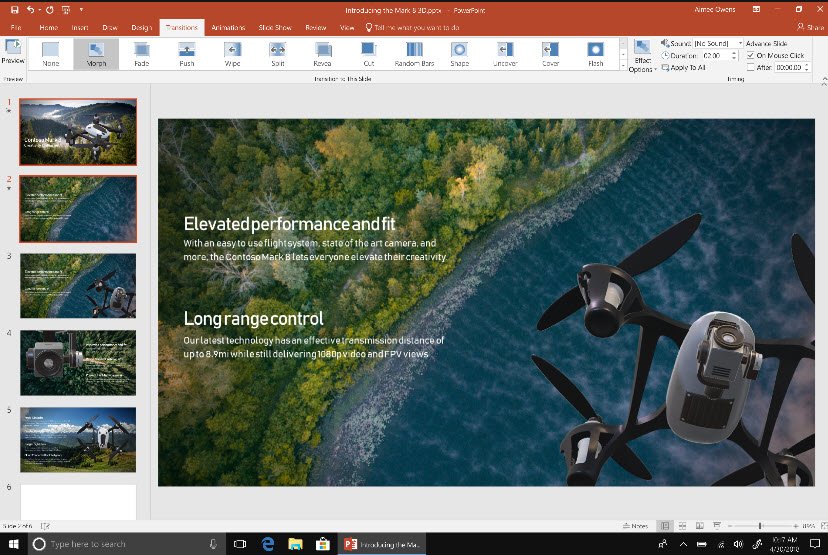This screenshot has height=555, width=828.
Task: Adjust the zoom slider in status bar
Action: [x=760, y=526]
